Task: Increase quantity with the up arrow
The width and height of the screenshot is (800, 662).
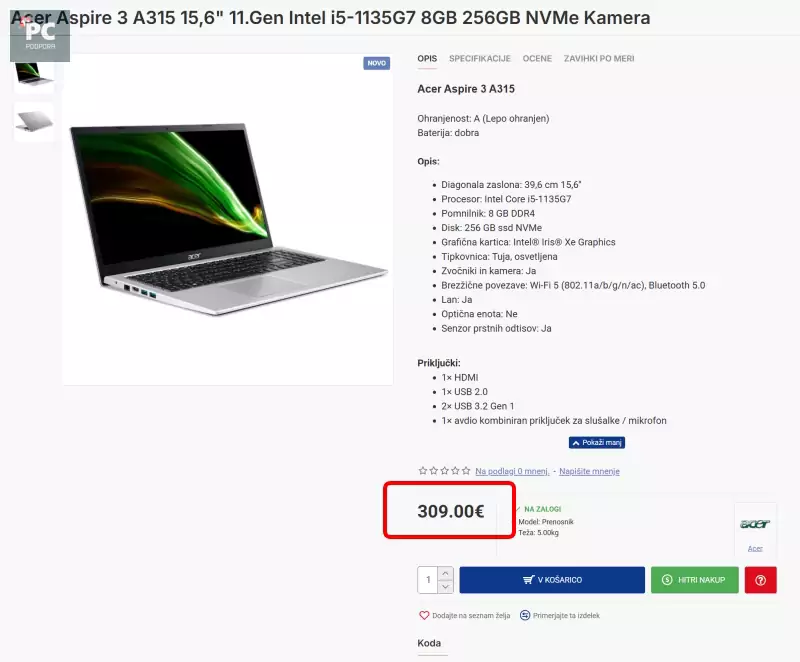Action: (445, 574)
